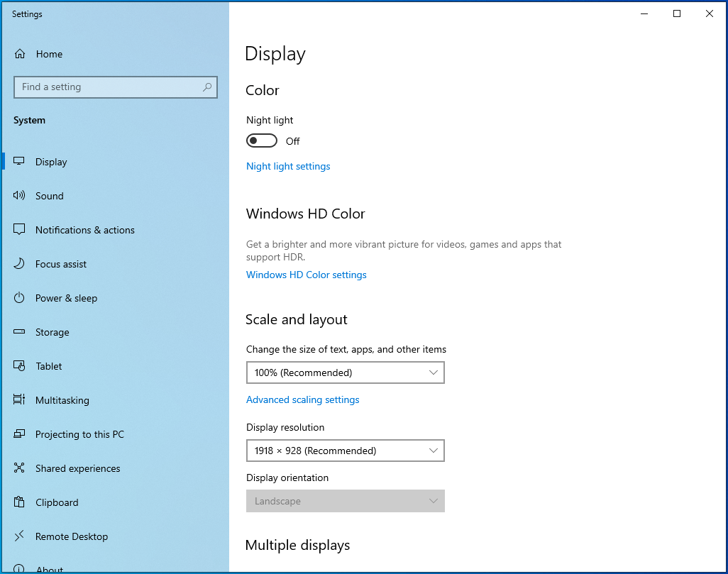Open the 100% (Recommended) scaling dropdown

pos(345,372)
